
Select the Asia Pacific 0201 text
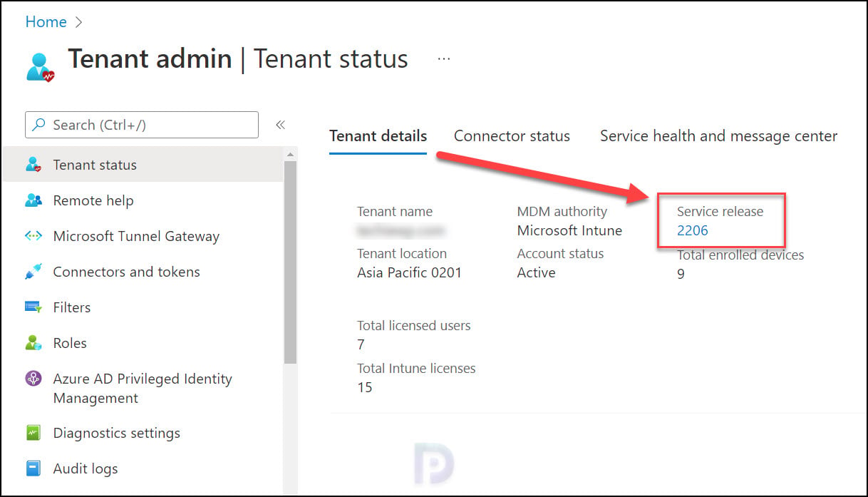409,272
